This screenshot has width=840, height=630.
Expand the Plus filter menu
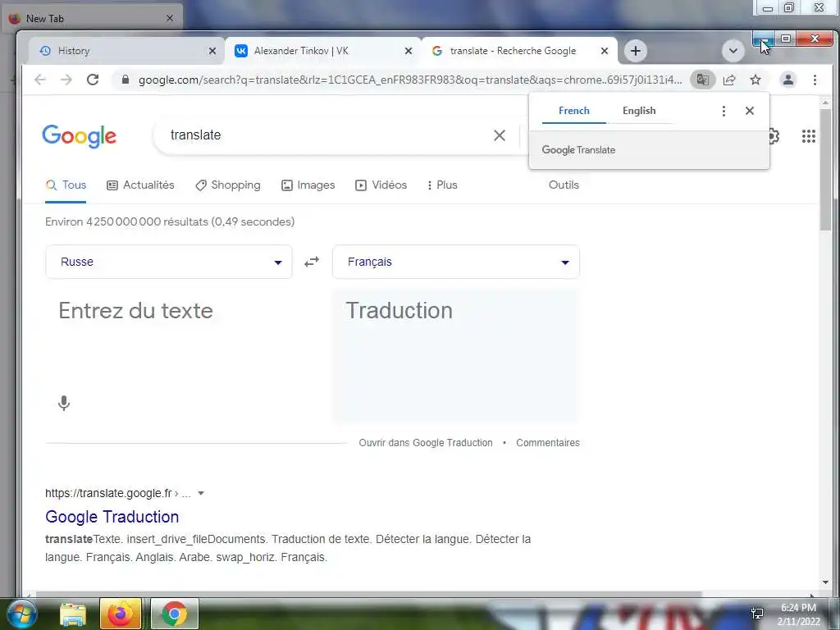point(442,185)
